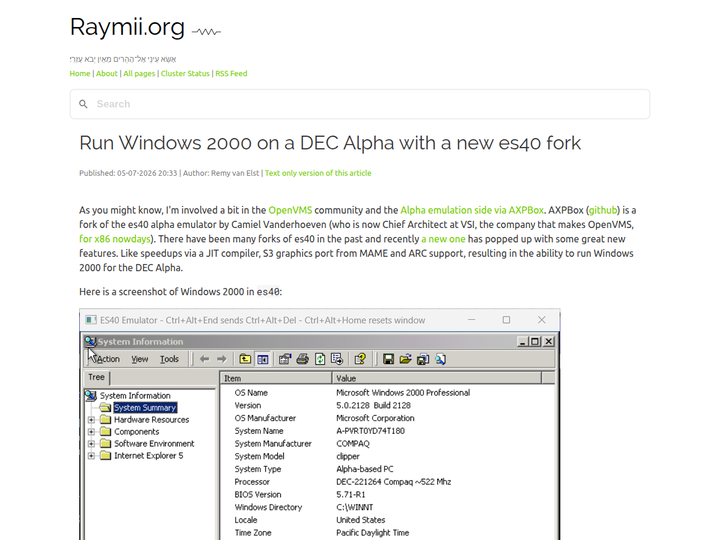720x540 pixels.
Task: Open the Text only version link
Action: tap(318, 173)
